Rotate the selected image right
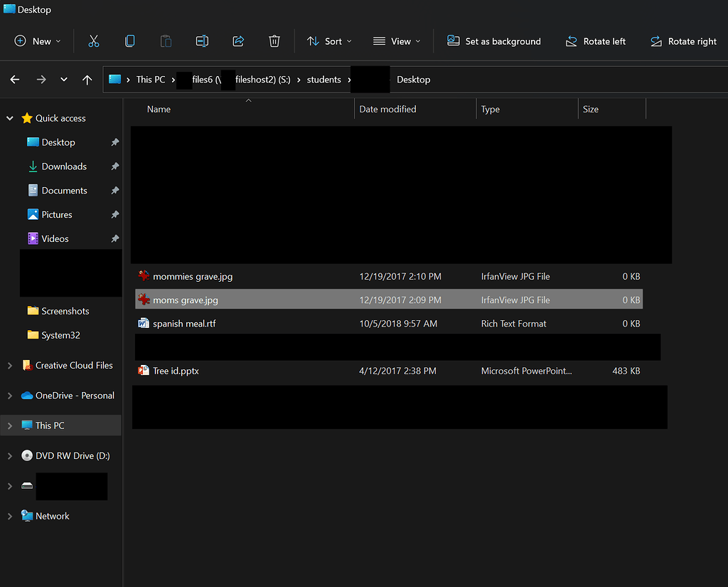Screen dimensions: 728x587 (682, 41)
